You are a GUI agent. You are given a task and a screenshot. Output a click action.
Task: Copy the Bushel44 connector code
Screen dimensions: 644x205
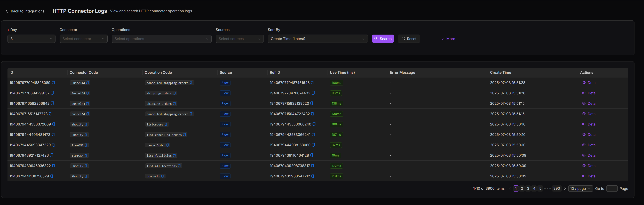click(x=87, y=83)
